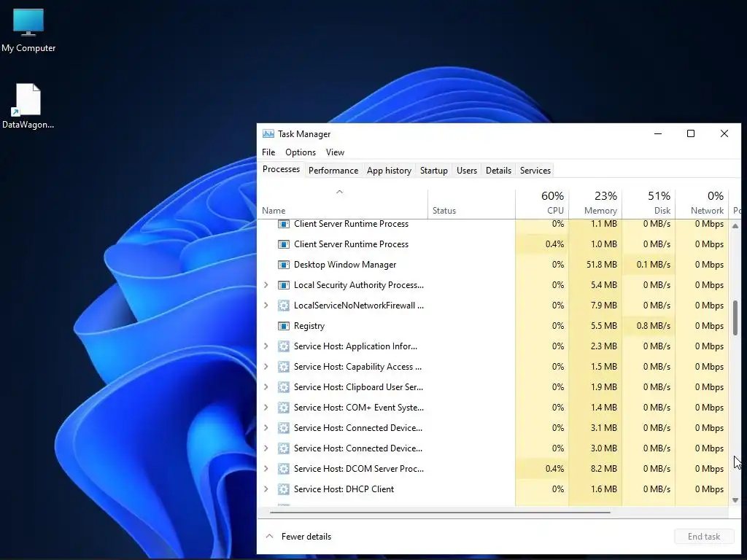Minimize the Task Manager window

(x=658, y=134)
